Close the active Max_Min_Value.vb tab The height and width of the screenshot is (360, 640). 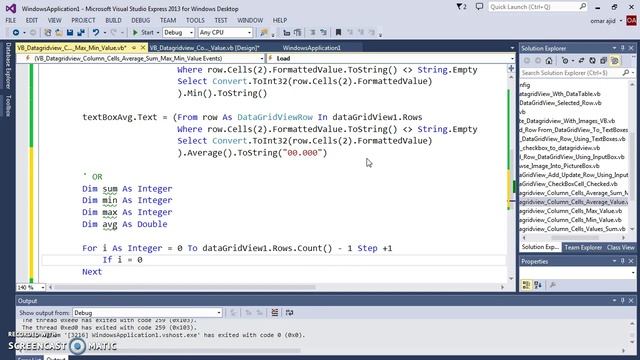coord(143,48)
